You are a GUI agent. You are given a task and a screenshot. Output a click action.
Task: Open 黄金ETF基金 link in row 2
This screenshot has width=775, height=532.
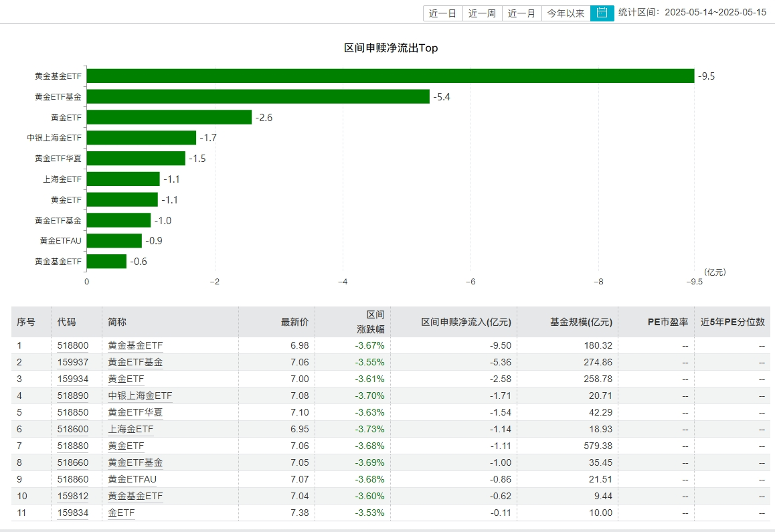click(135, 363)
